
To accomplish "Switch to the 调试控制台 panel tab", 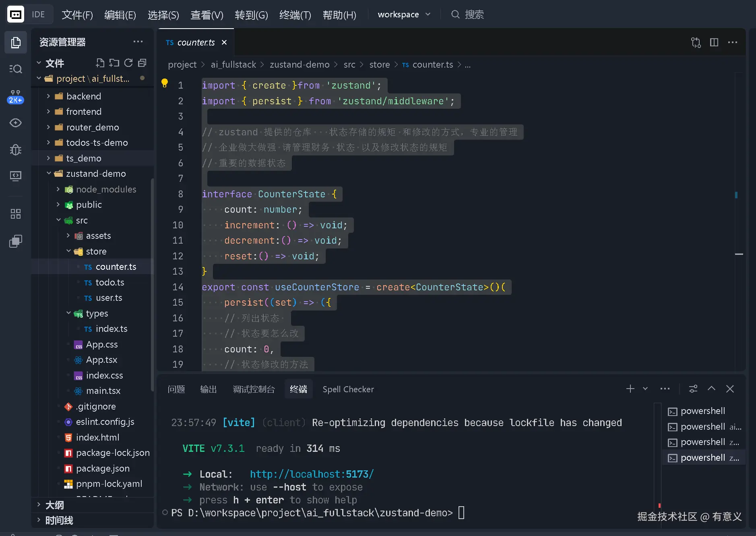I will click(x=254, y=389).
